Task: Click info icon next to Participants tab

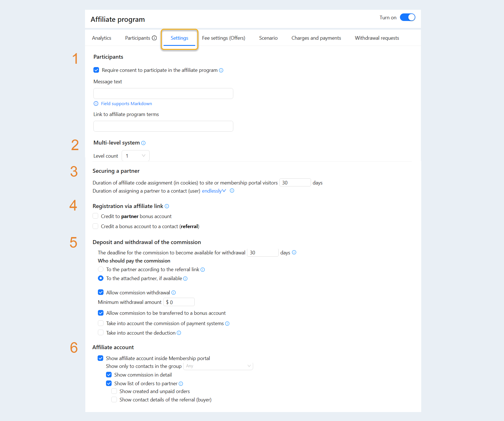Action: point(154,38)
